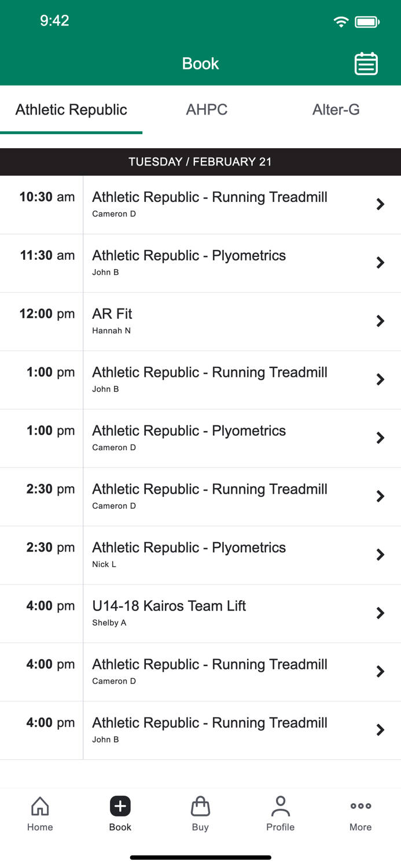Expand the 10:30 am Running Treadmill chevron
401x868 pixels.
pyautogui.click(x=381, y=204)
